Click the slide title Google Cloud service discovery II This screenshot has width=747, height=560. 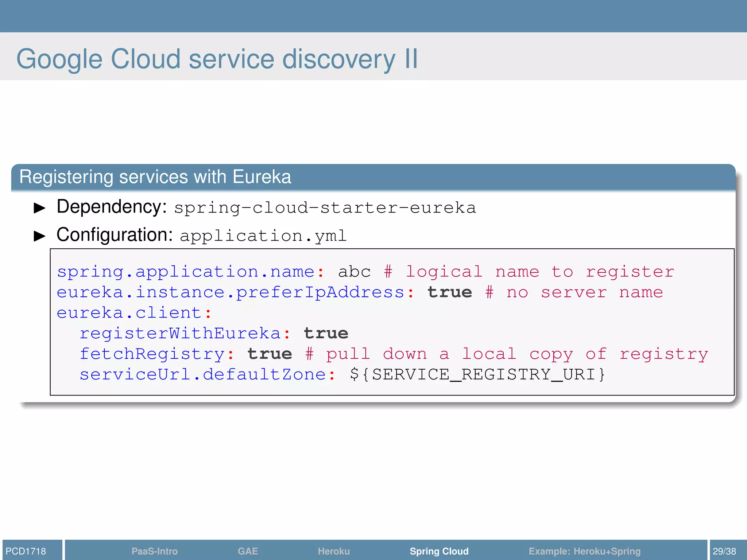pyautogui.click(x=217, y=59)
